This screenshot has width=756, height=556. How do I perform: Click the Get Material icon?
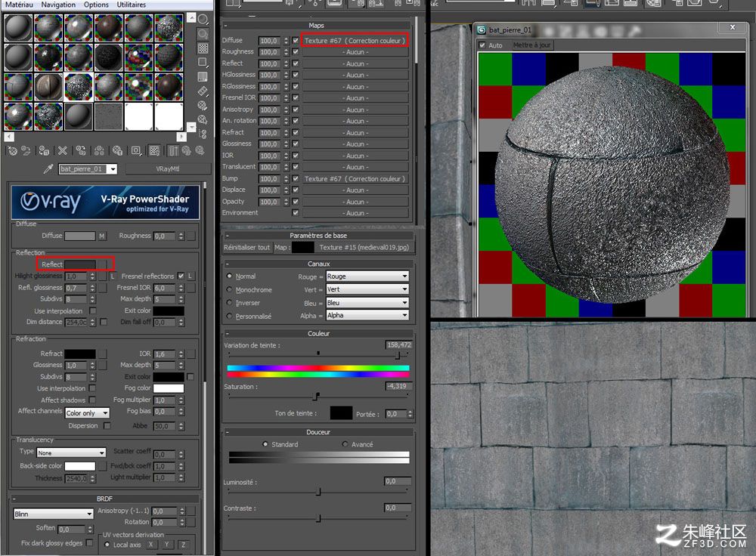click(13, 151)
